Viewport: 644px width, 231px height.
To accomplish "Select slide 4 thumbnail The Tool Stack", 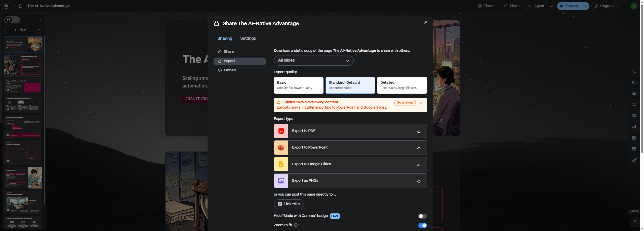I will click(x=23, y=104).
